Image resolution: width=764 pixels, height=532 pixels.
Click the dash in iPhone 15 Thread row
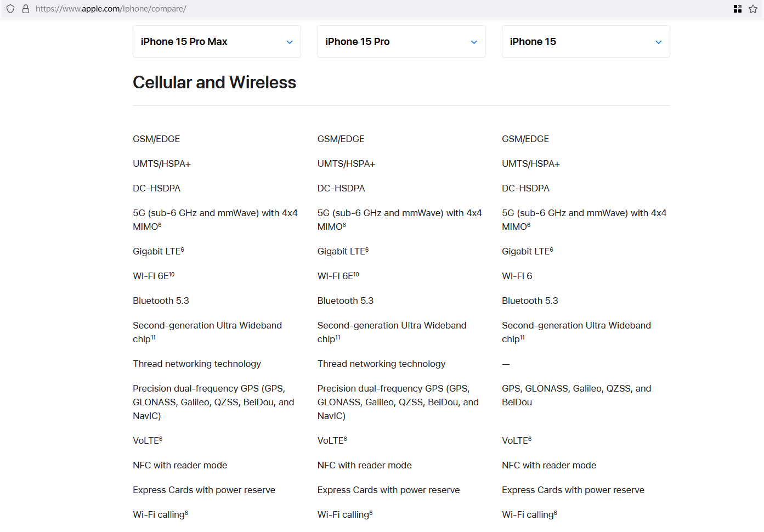tap(506, 364)
